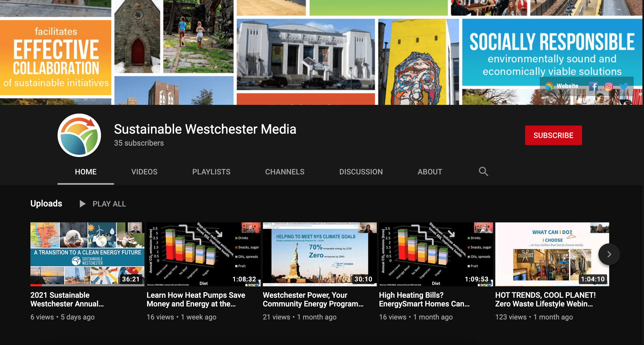This screenshot has height=345, width=644.
Task: Open the CHANNELS tab
Action: tap(285, 172)
